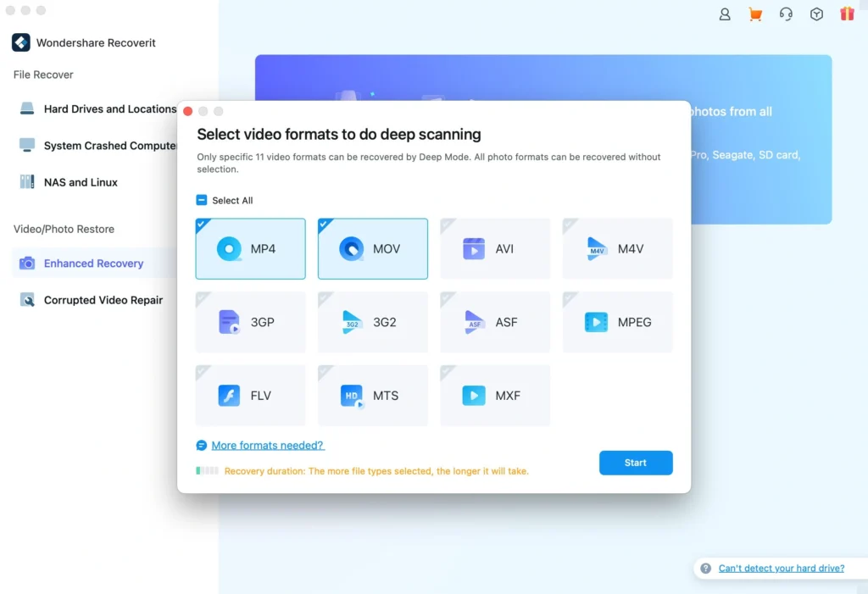The width and height of the screenshot is (868, 594).
Task: Uncheck the MP4 format checkmark
Action: (x=202, y=225)
